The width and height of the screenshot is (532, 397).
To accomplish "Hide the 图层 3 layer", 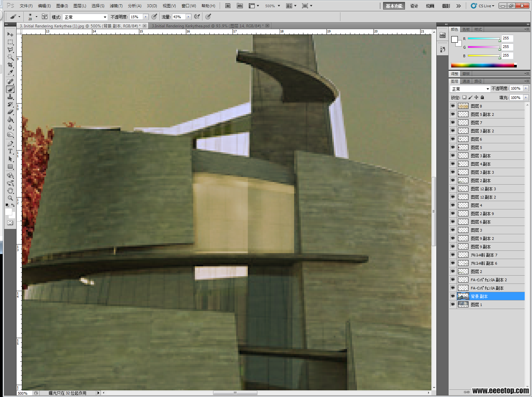I will point(453,230).
